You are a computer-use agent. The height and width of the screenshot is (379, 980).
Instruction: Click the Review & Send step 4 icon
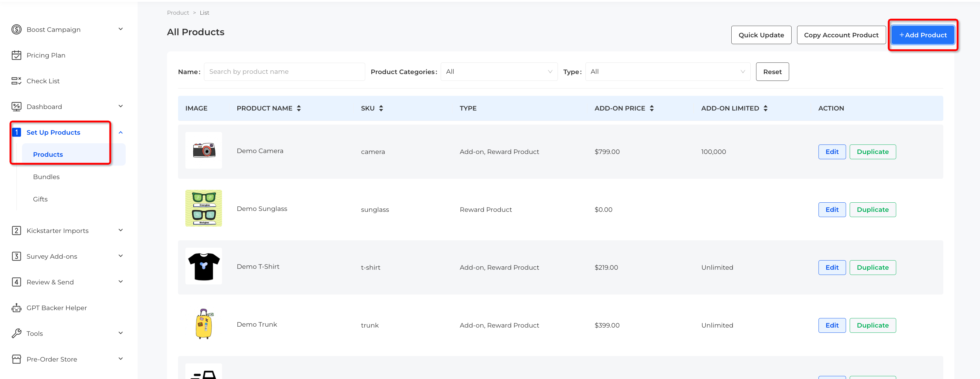pos(16,282)
